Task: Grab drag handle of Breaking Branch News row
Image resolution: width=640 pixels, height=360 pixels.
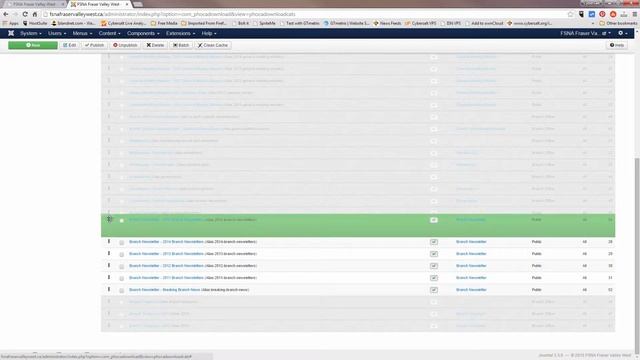Action: point(109,289)
